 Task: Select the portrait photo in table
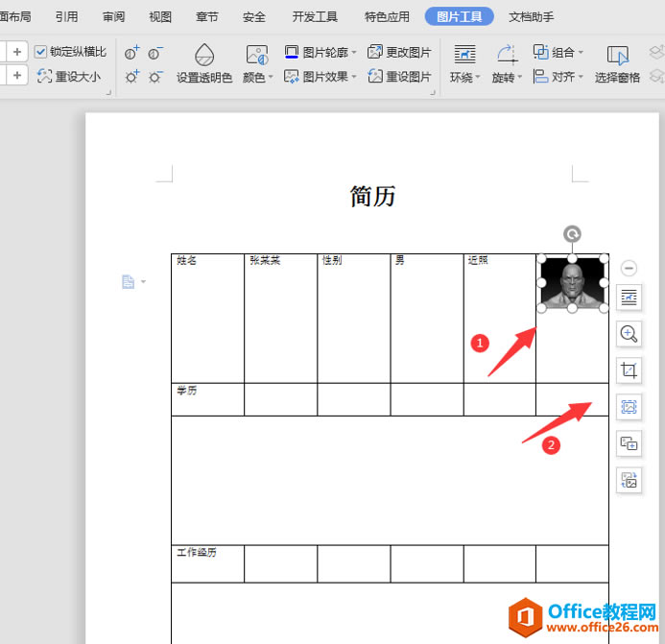[572, 283]
